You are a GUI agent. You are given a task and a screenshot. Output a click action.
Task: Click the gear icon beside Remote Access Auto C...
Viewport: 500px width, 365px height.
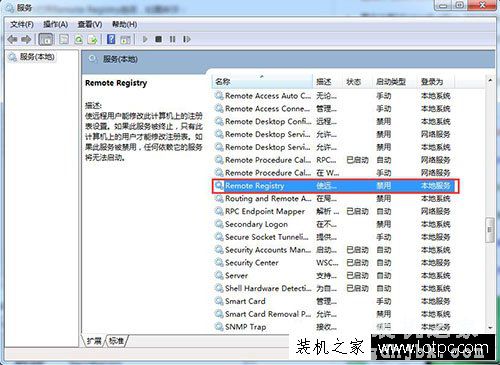coord(219,96)
